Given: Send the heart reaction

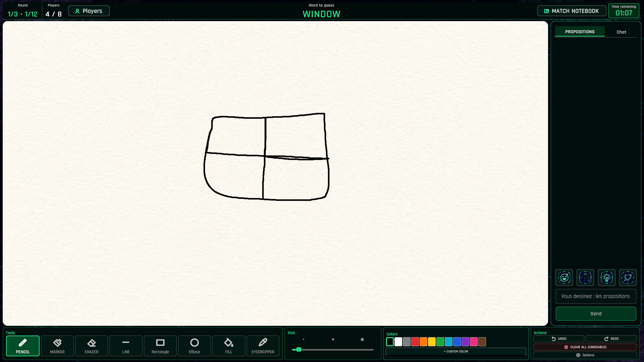Looking at the screenshot, I should coord(628,278).
